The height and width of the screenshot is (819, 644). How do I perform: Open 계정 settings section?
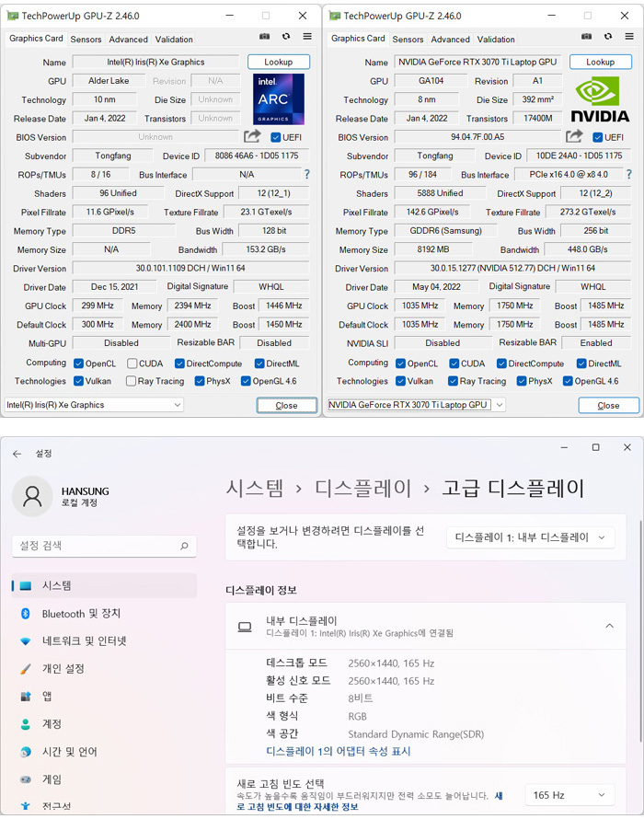click(x=104, y=724)
